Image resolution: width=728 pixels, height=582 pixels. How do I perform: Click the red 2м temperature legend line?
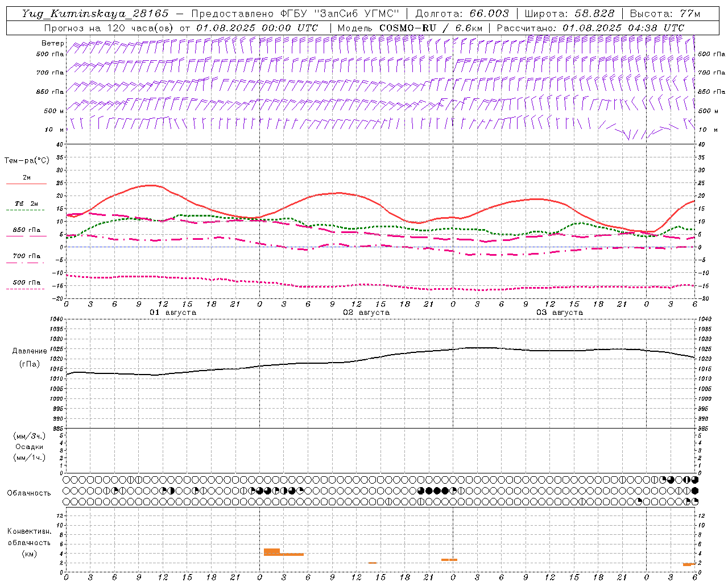(x=26, y=184)
